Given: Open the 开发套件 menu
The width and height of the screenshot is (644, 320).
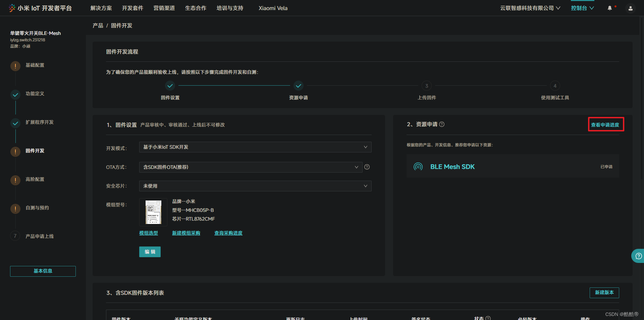Looking at the screenshot, I should (132, 8).
